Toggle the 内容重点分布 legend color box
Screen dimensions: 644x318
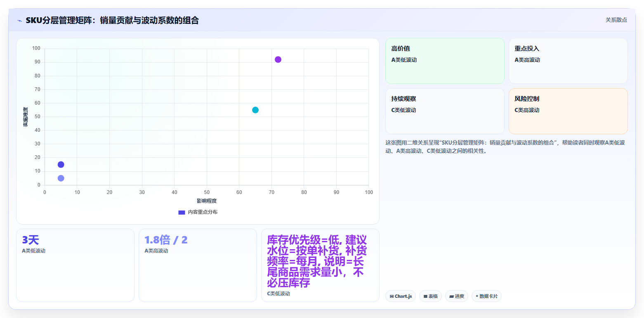(x=182, y=212)
